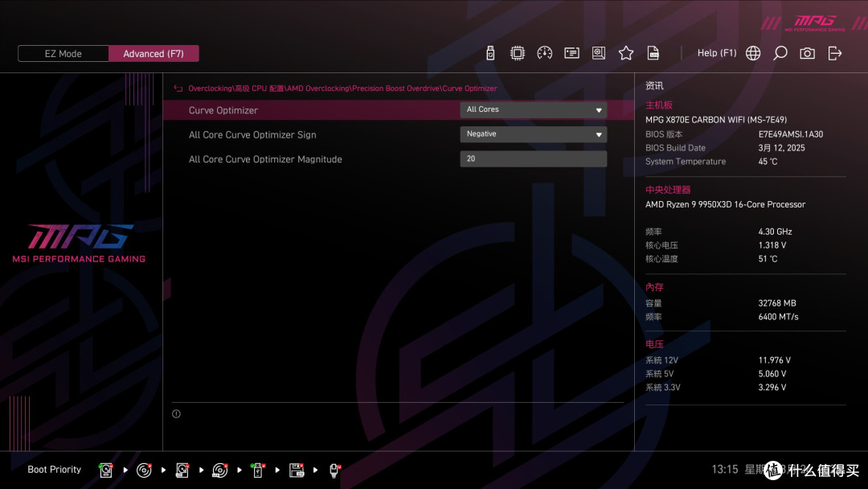The image size is (868, 489).
Task: Select the USB CD/DVD boot icon
Action: 219,471
